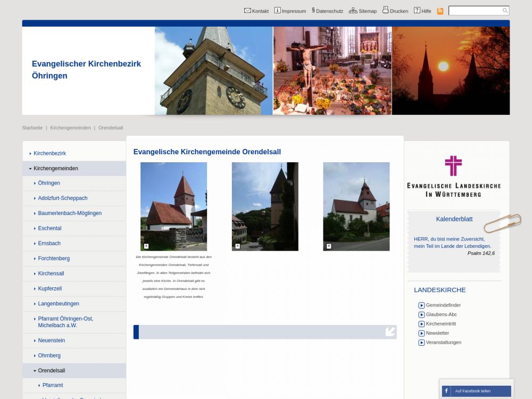The image size is (532, 399).
Task: Click the orange RSS feed icon
Action: (440, 11)
